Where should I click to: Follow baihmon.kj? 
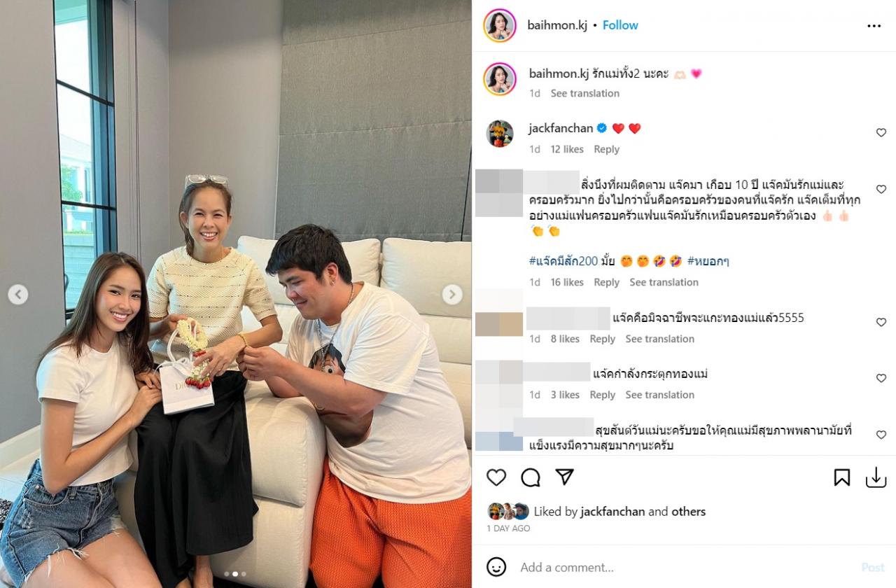[x=620, y=25]
